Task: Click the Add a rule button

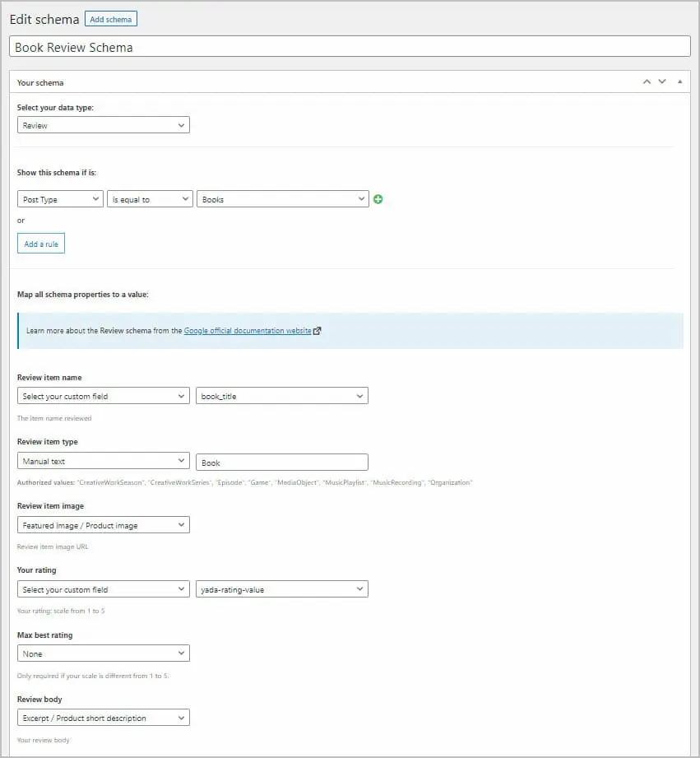Action: (x=40, y=243)
